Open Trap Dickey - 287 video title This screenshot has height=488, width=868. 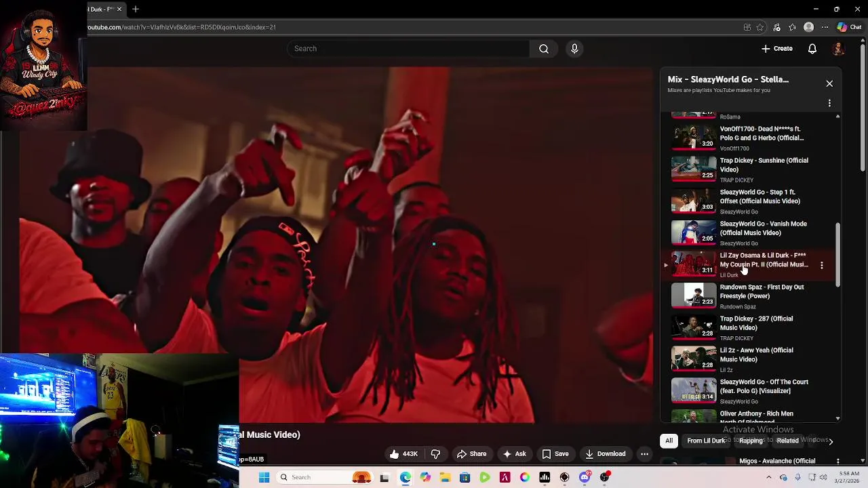tap(756, 323)
